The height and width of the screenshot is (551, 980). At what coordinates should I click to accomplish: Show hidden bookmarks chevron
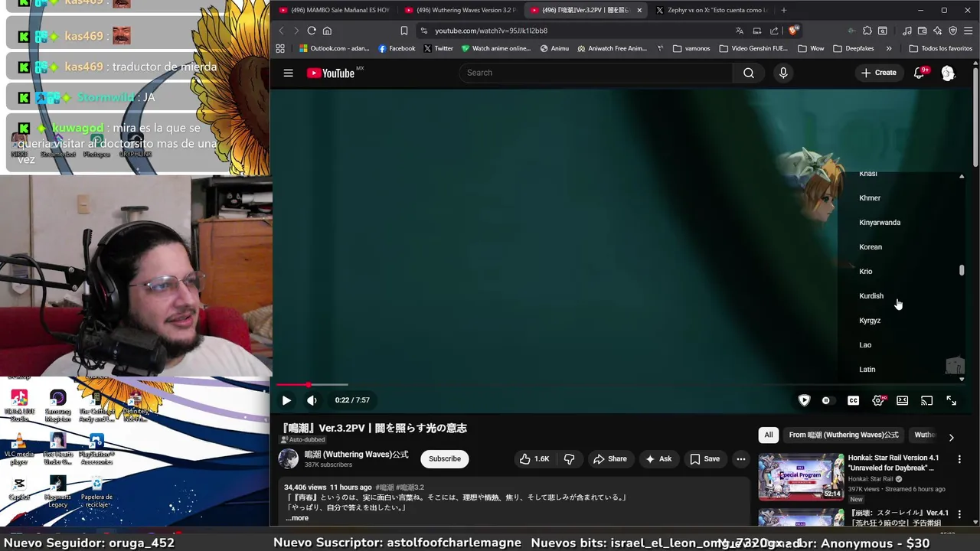click(x=889, y=48)
